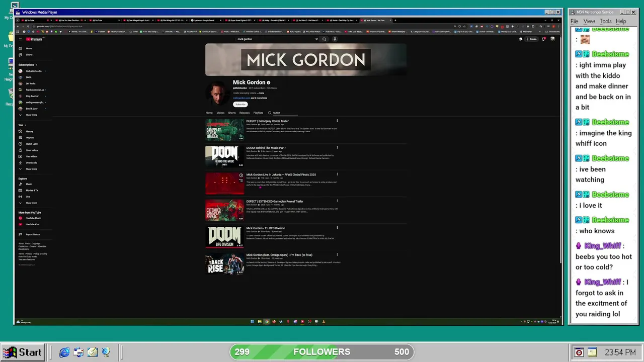The image size is (644, 362).
Task: Subscribe to the Mick Gordon channel
Action: [240, 104]
